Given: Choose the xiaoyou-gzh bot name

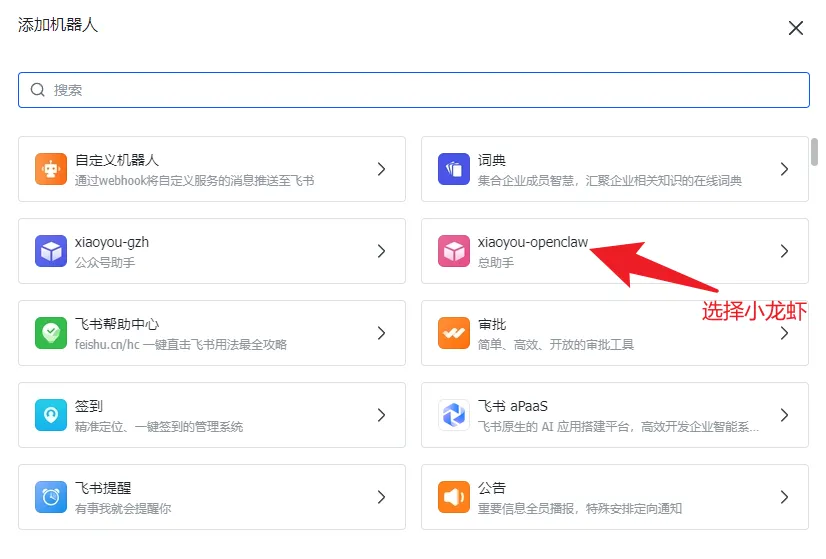Looking at the screenshot, I should pos(112,242).
